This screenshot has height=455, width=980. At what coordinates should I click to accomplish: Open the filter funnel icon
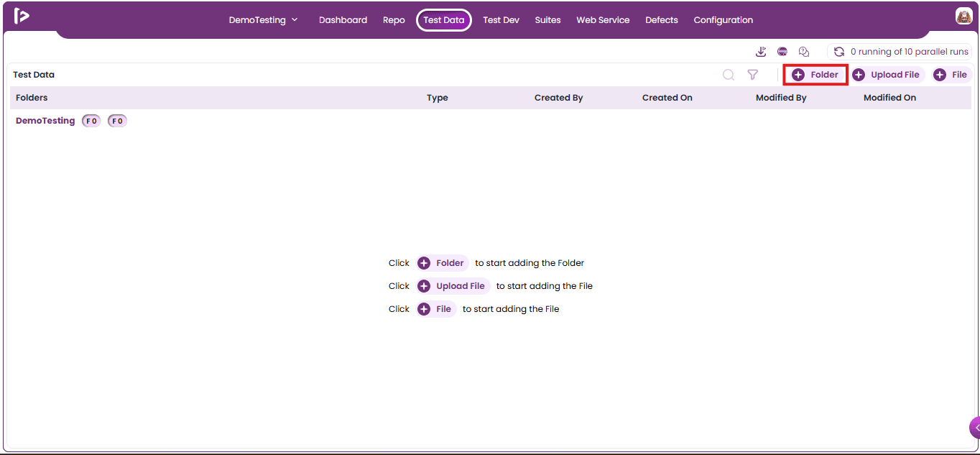tap(753, 75)
